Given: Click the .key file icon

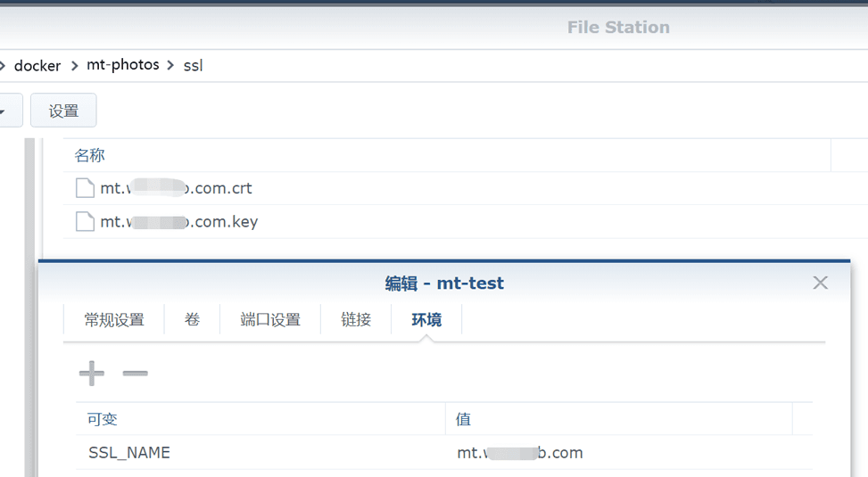Looking at the screenshot, I should tap(85, 221).
